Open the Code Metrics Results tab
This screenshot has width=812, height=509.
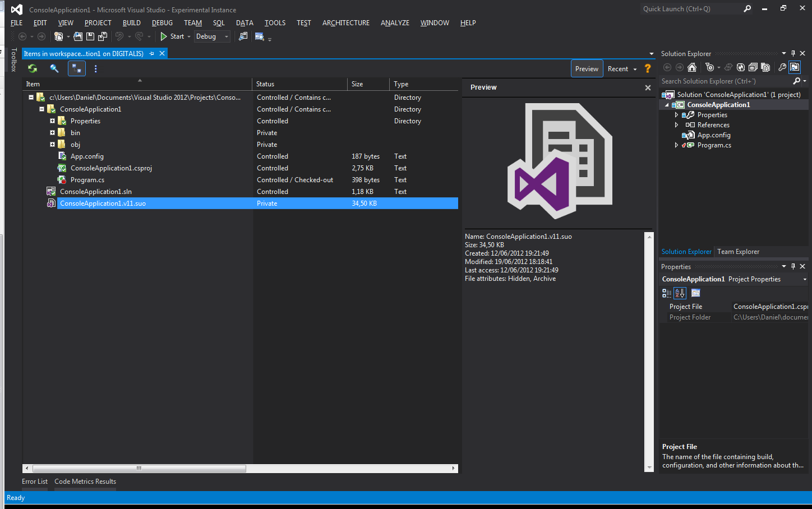pyautogui.click(x=85, y=482)
